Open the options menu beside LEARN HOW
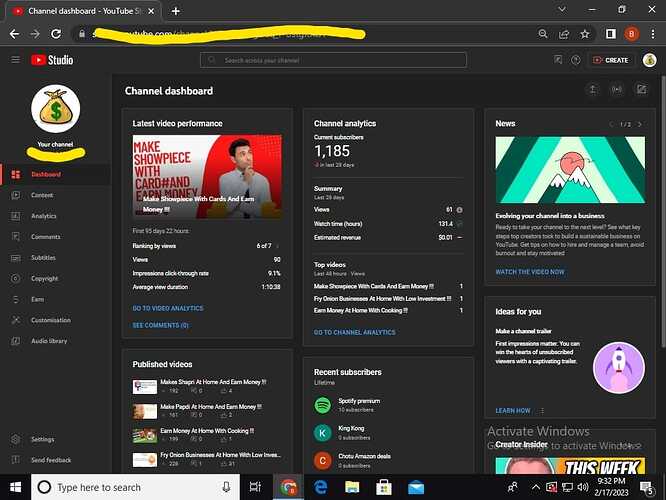 click(x=542, y=411)
